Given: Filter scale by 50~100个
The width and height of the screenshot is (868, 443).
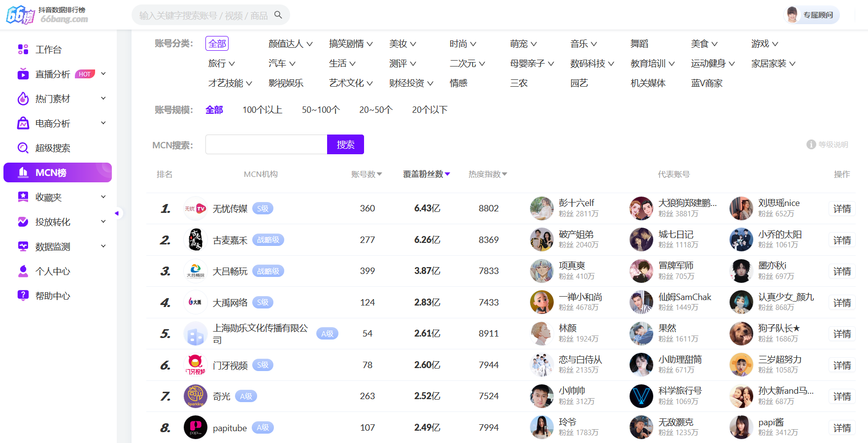Looking at the screenshot, I should (321, 110).
